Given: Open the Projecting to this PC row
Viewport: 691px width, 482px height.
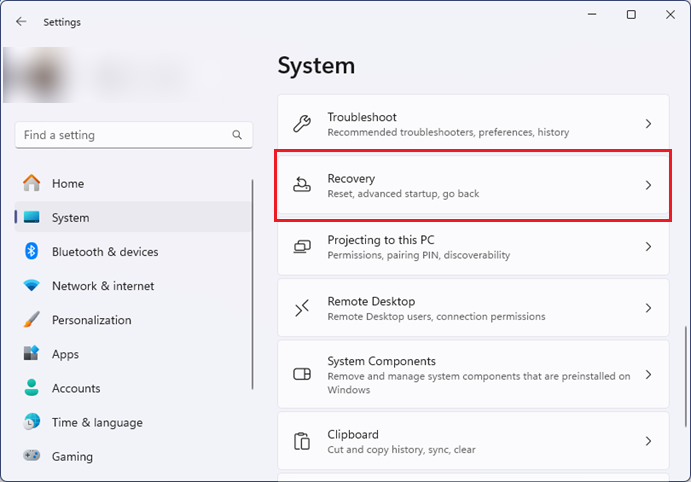Looking at the screenshot, I should [473, 246].
